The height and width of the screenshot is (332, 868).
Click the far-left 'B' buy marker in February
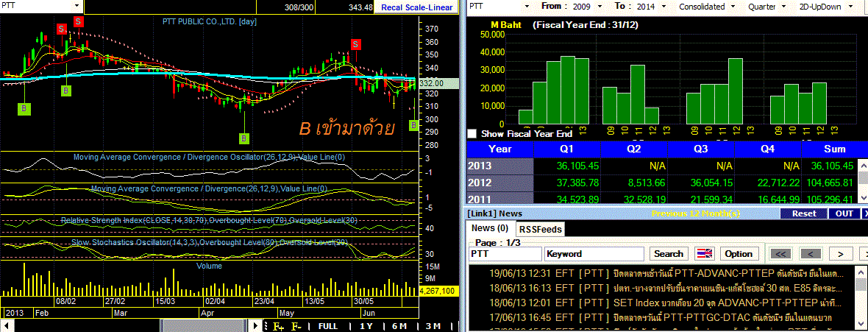pos(24,109)
